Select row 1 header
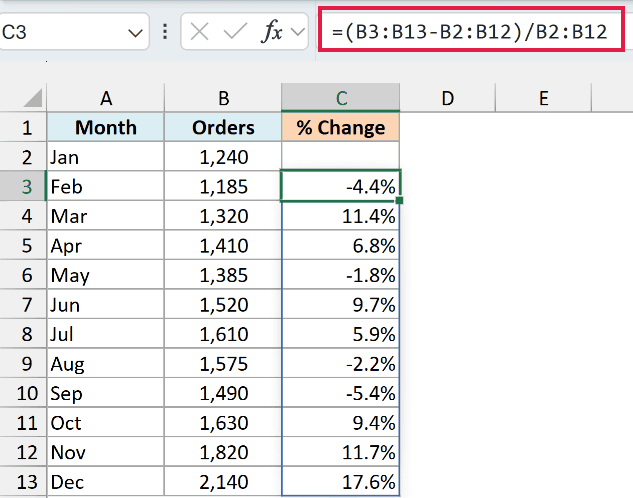The height and width of the screenshot is (498, 633). [x=23, y=127]
